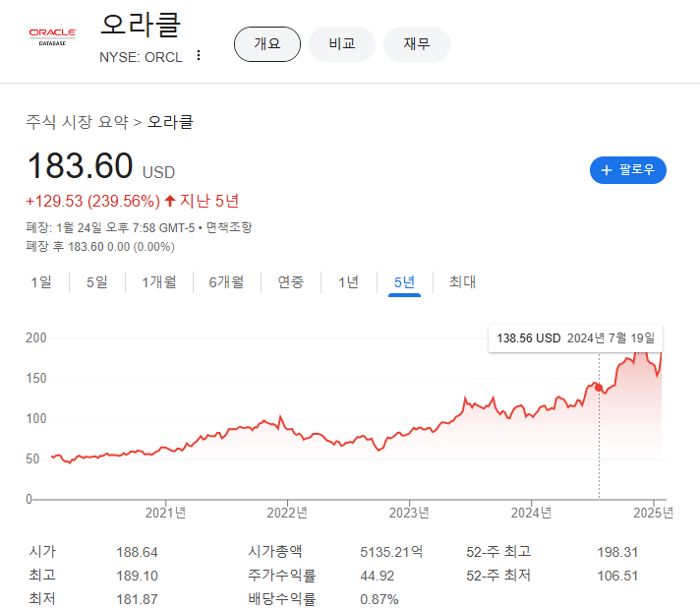This screenshot has height=610, width=700.
Task: Click the 폐장 후 183.60 after-hours line
Action: (100, 247)
